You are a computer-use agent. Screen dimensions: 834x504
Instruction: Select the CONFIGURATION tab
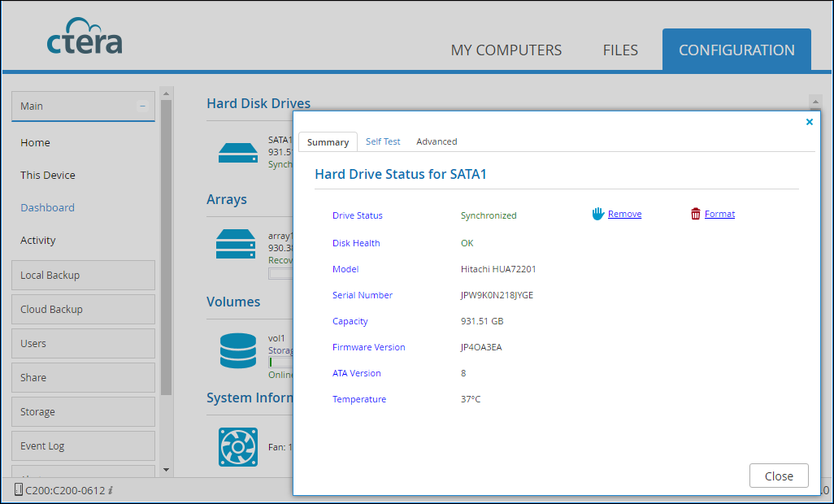[x=736, y=50]
